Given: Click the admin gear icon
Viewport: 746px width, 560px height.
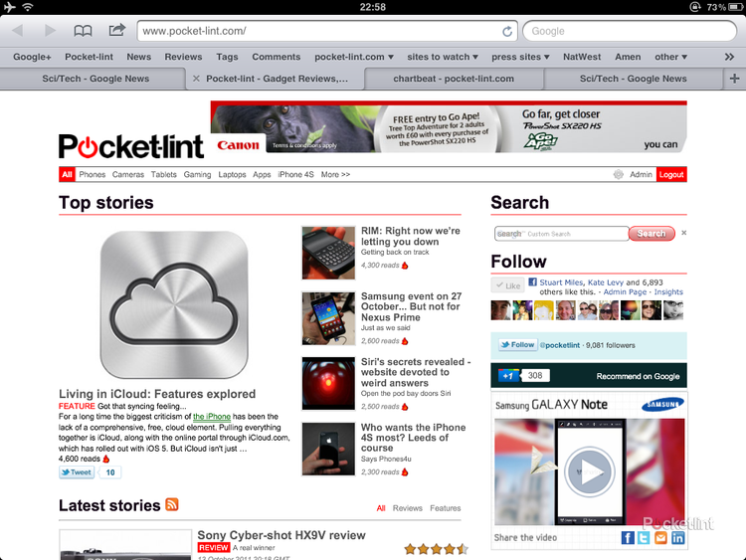Looking at the screenshot, I should tap(618, 175).
